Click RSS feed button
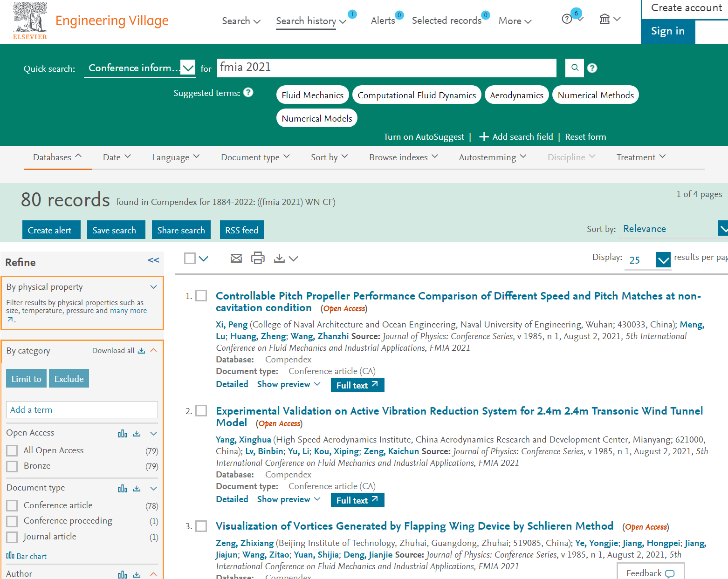Image resolution: width=728 pixels, height=579 pixels. 241,230
